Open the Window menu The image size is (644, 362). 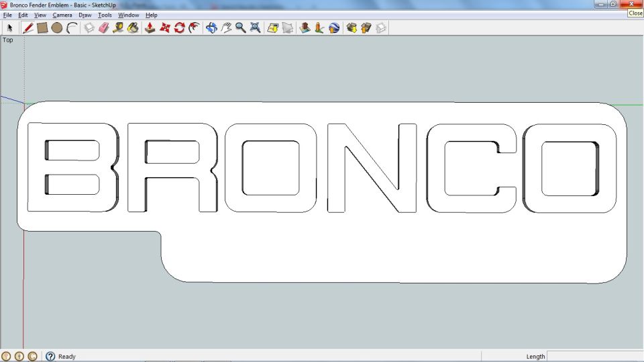pos(129,15)
